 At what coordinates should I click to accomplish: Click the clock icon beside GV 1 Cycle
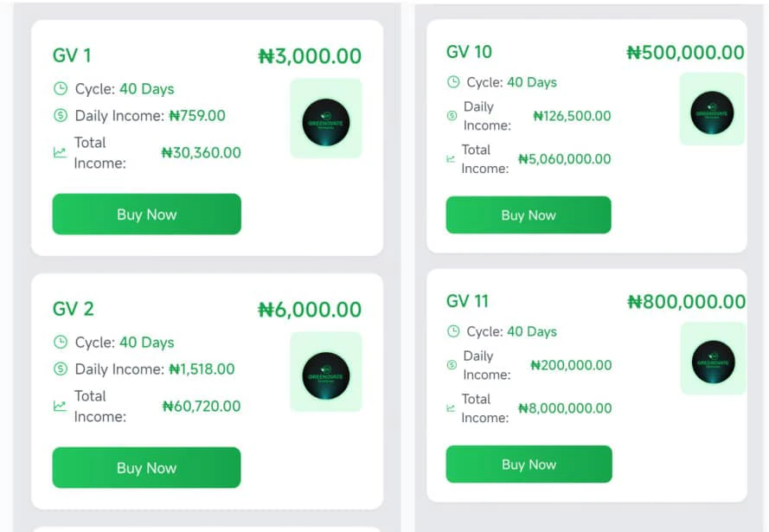(61, 89)
